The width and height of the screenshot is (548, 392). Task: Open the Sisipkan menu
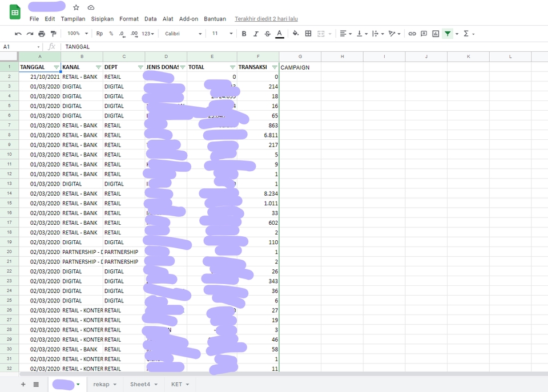102,19
